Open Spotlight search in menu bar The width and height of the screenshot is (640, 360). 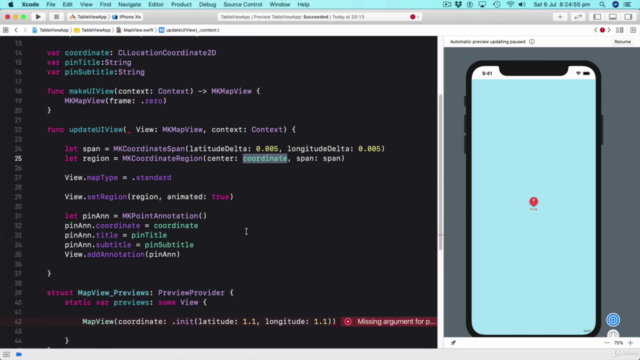click(602, 4)
